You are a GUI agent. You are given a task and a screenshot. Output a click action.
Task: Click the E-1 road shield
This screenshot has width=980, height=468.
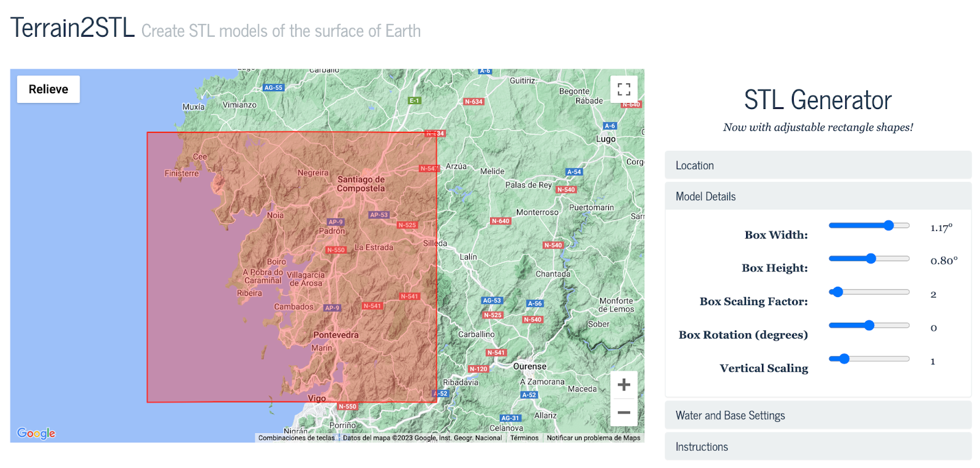click(415, 100)
